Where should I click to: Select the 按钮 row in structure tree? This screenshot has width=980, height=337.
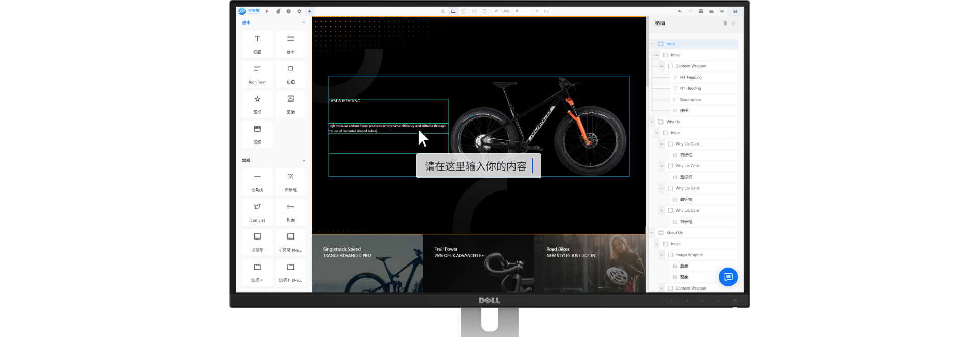tap(703, 110)
